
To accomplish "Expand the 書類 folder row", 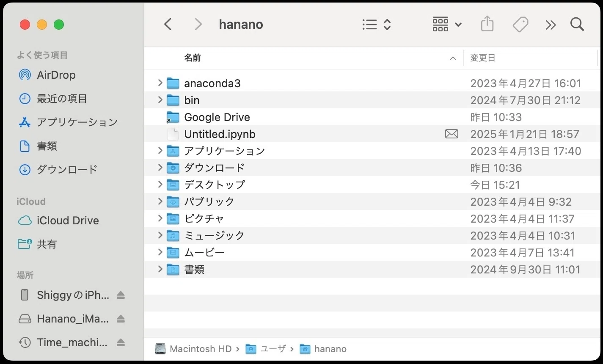I will tap(160, 269).
